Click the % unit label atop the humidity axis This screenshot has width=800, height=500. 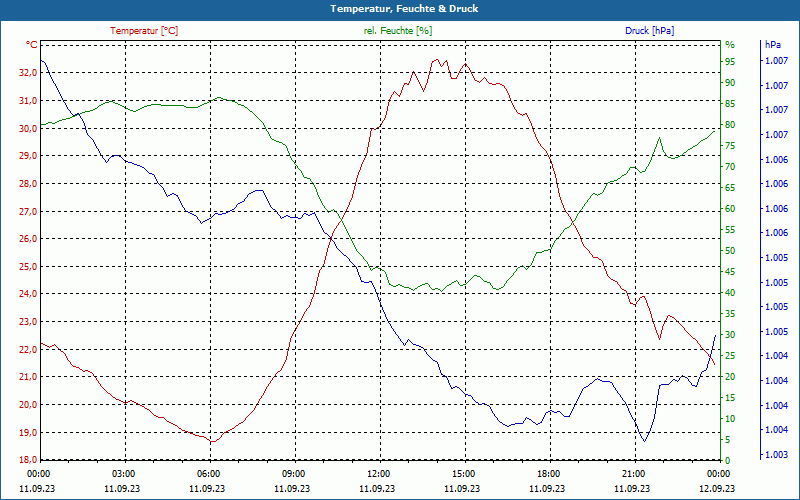coord(730,45)
